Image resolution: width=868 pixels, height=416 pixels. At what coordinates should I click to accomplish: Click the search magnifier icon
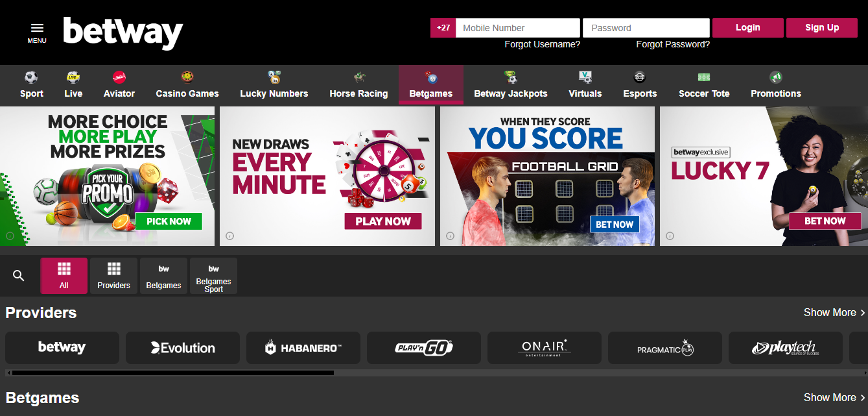click(x=19, y=276)
